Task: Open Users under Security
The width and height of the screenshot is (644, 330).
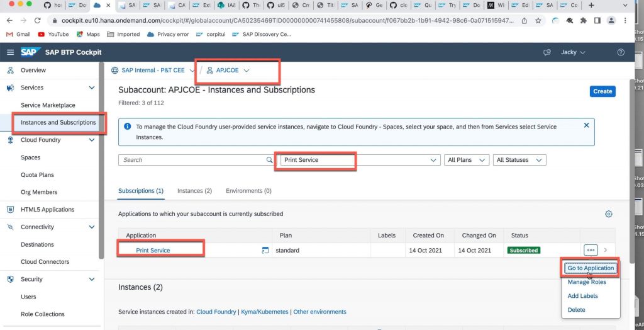Action: 28,297
